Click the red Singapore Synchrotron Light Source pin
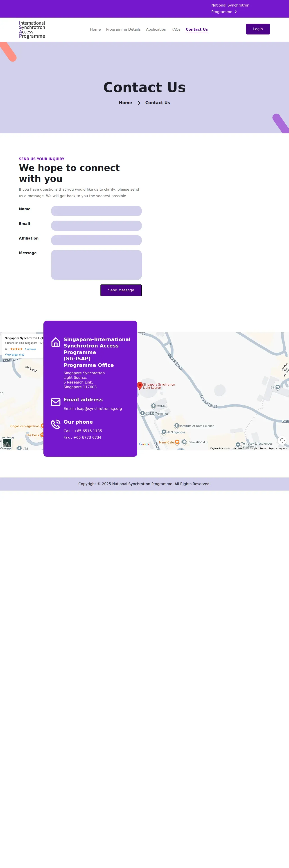The image size is (289, 868). (x=140, y=386)
